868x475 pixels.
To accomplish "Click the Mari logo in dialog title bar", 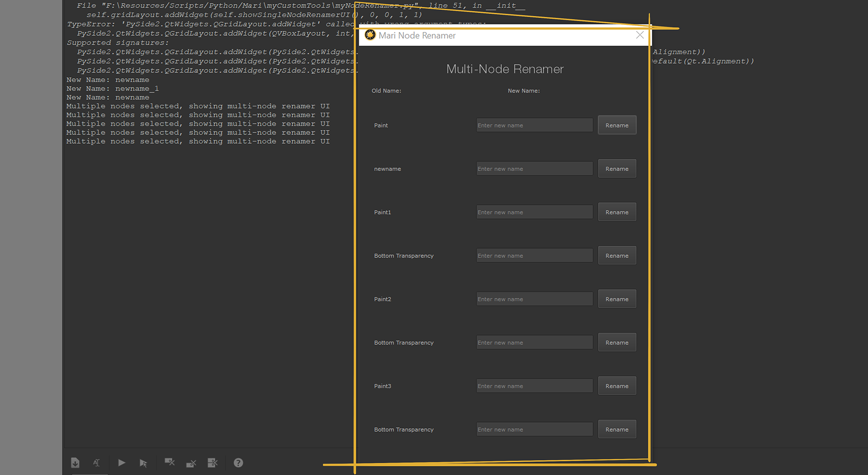I will point(370,35).
